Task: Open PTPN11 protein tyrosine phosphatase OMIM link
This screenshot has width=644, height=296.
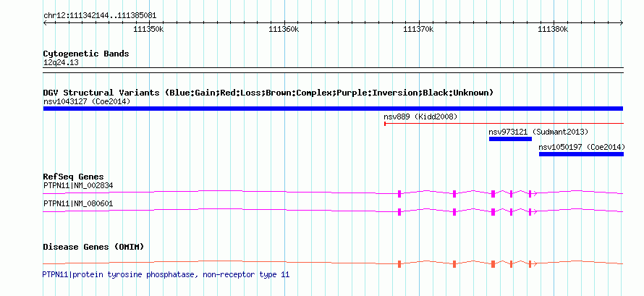Action: point(166,275)
